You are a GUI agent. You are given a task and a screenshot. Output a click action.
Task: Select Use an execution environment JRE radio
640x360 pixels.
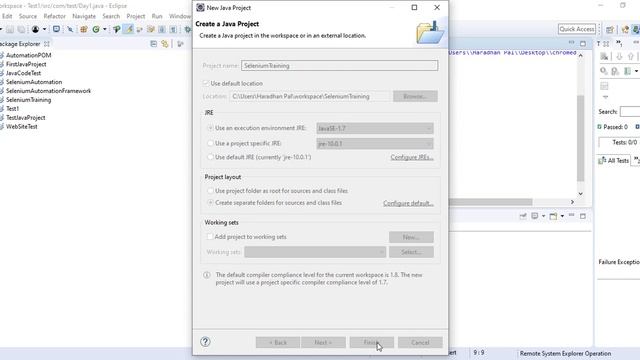pos(211,128)
